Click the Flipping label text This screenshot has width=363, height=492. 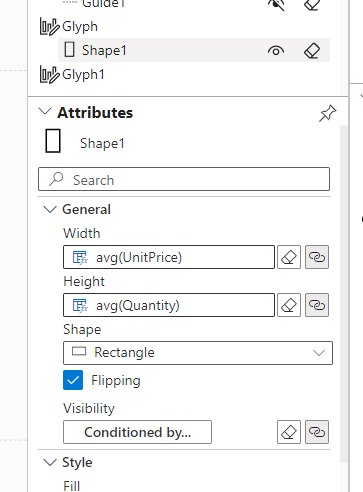point(116,380)
